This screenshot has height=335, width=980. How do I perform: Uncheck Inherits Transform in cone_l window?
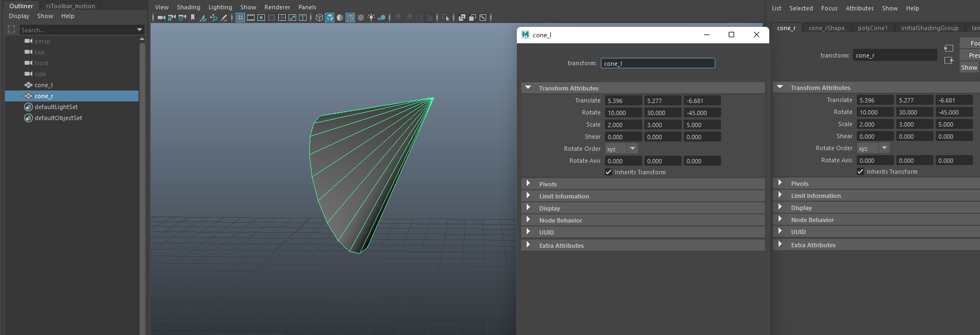pyautogui.click(x=608, y=172)
